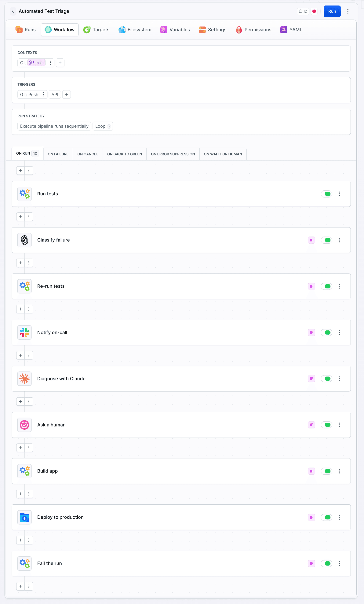The width and height of the screenshot is (364, 604).
Task: Disable the Run tests action toggle
Action: click(x=326, y=194)
